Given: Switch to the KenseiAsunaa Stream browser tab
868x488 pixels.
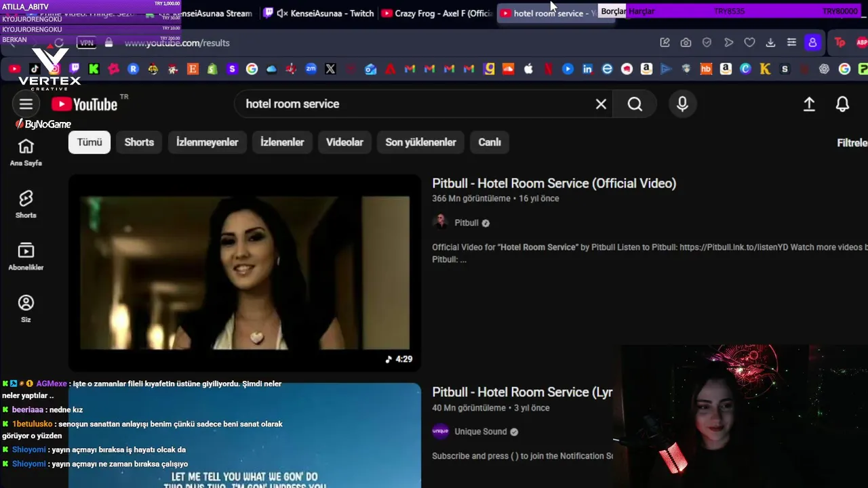Looking at the screenshot, I should [x=200, y=13].
